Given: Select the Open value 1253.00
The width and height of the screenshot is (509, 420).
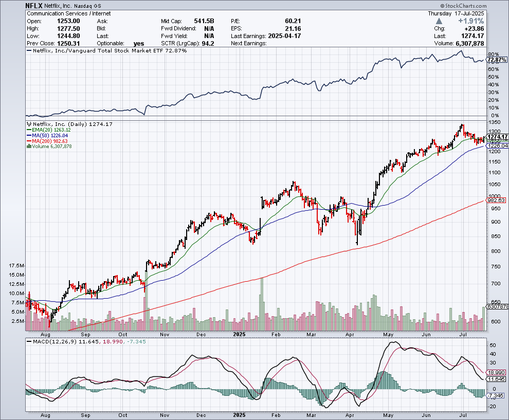Looking at the screenshot, I should tap(68, 21).
